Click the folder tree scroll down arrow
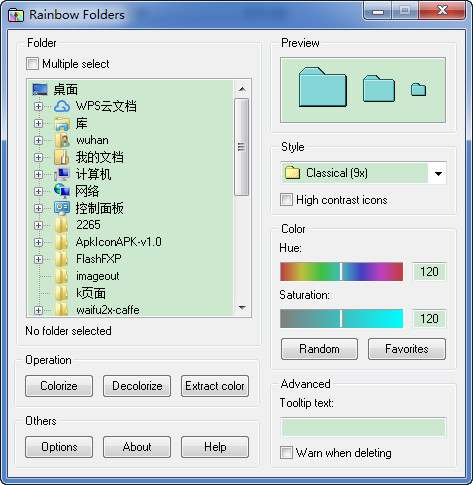Screen dimensions: 473x485 [x=242, y=307]
